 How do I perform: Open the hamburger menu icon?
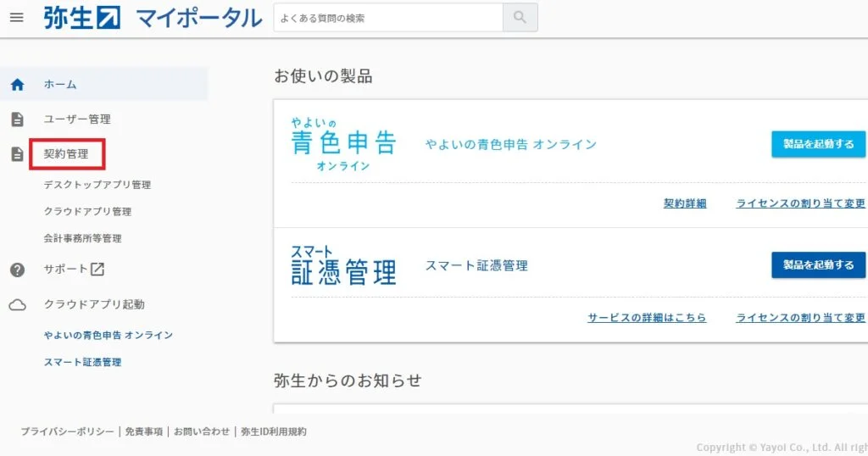click(17, 17)
